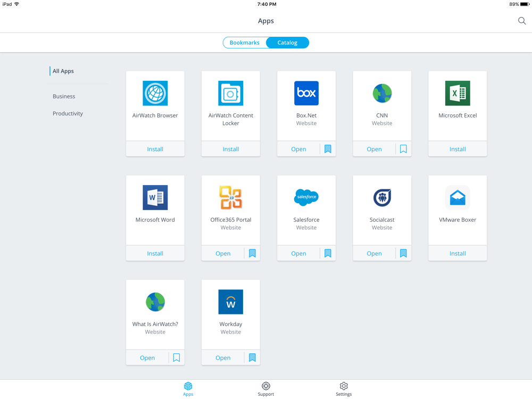Screen dimensions: 532x399
Task: Tap the Wi-Fi status icon
Action: 16,4
